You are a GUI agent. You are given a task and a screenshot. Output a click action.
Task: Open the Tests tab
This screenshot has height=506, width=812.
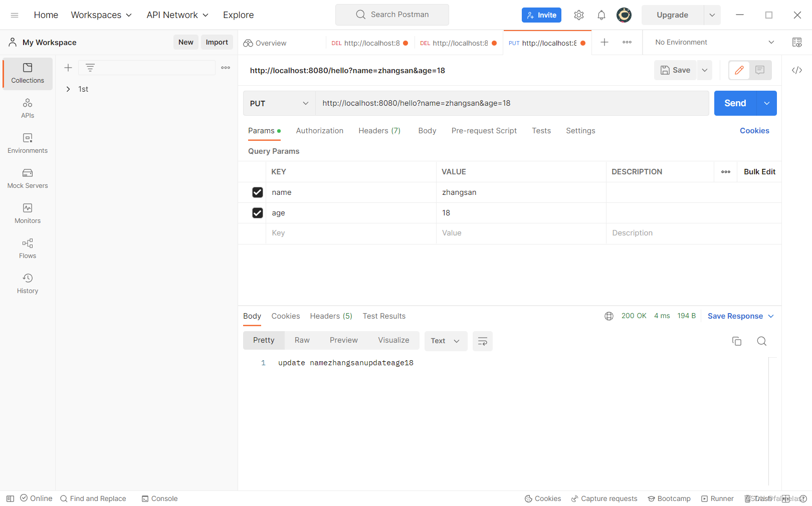tap(541, 131)
